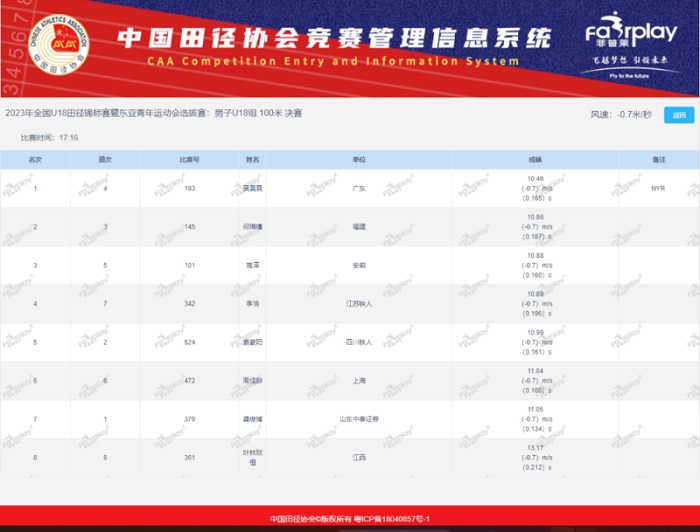Screen dimensions: 700x532
Task: Click 山东中泰证券 unit in seventh row
Action: [x=359, y=419]
